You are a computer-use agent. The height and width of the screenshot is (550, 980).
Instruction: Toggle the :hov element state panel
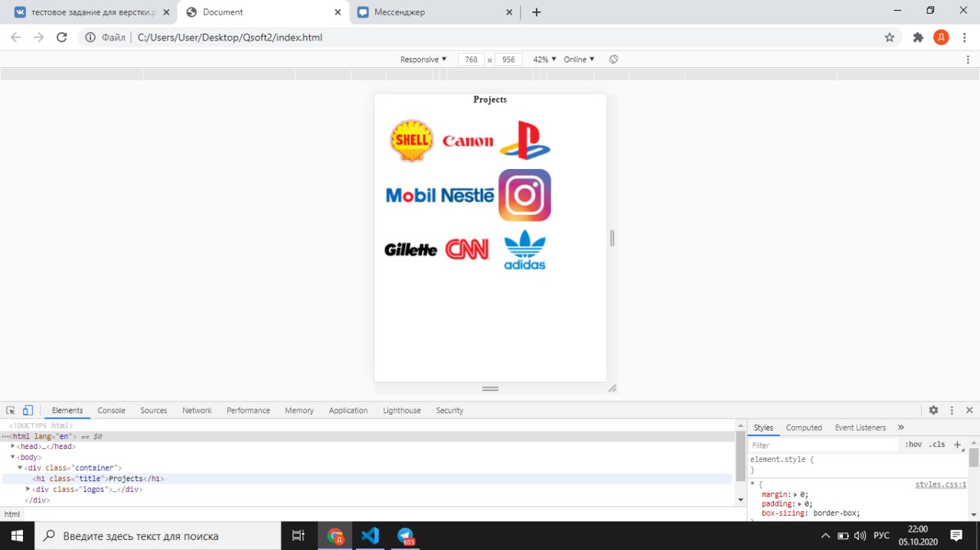pyautogui.click(x=913, y=444)
